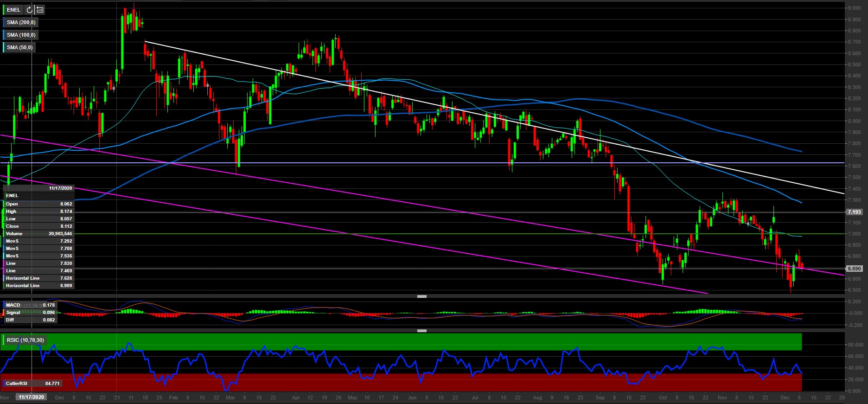Viewport: 868px width, 404px height.
Task: Click the 7.600 label on price axis
Action: pos(855,166)
